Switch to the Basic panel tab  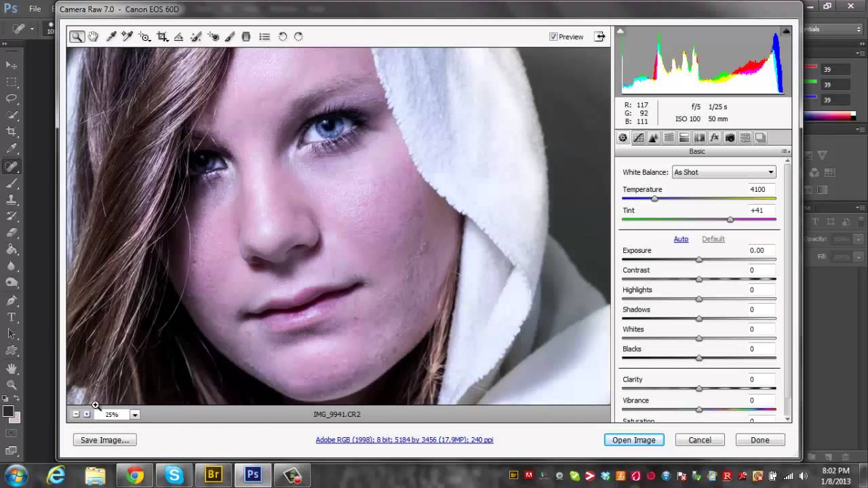(623, 138)
